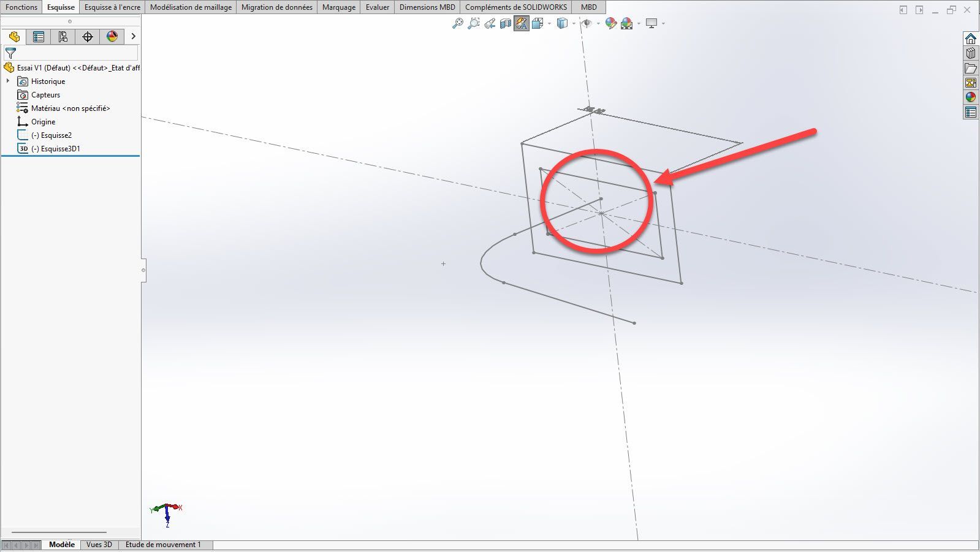Viewport: 980px width, 552px height.
Task: Open the Display Style cube dropdown arrow
Action: tap(574, 24)
